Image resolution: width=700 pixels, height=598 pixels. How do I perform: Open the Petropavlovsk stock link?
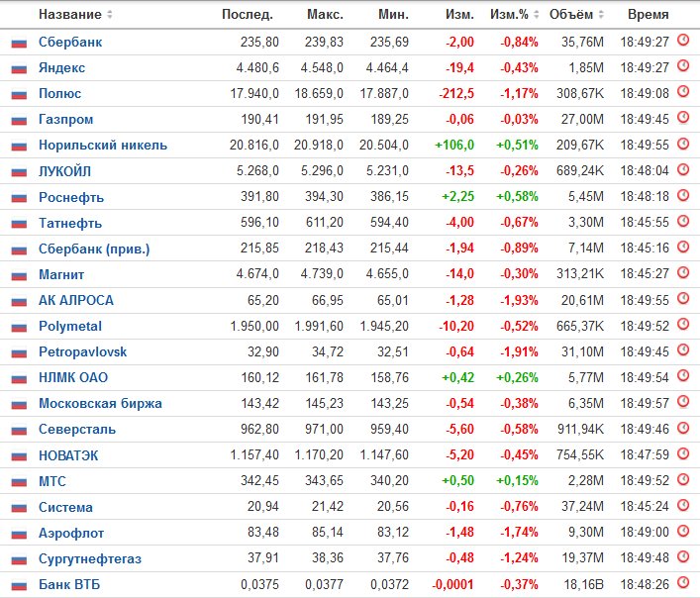click(82, 351)
